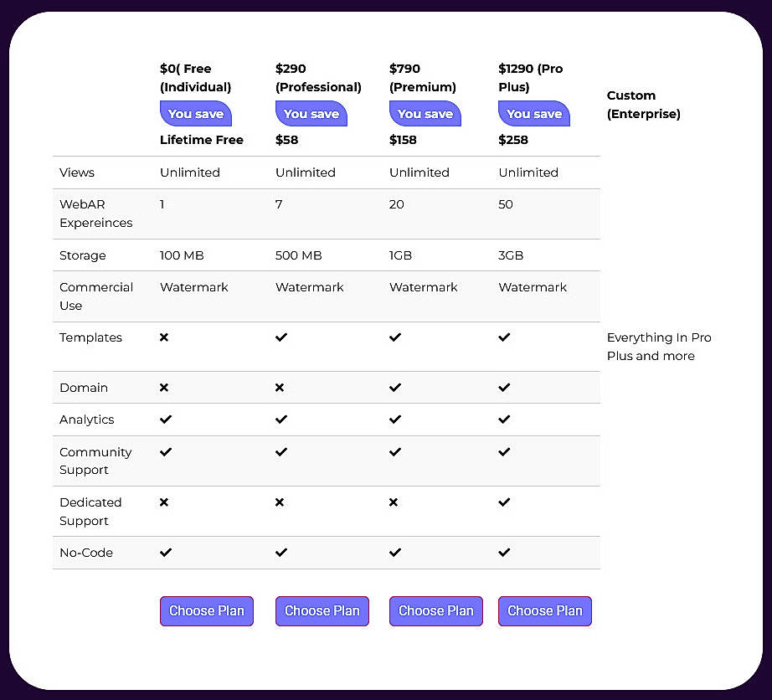Click the You save badge above $258
The height and width of the screenshot is (700, 772).
pos(533,113)
